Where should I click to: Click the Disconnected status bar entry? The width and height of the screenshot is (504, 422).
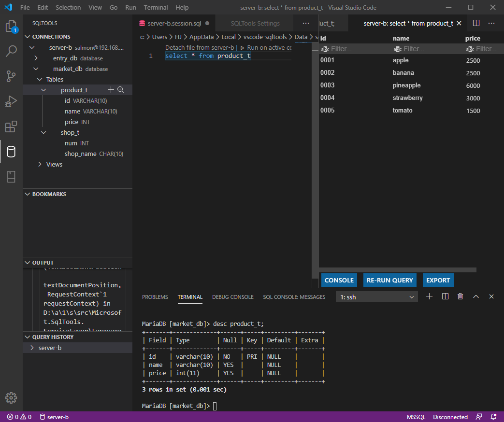point(450,417)
